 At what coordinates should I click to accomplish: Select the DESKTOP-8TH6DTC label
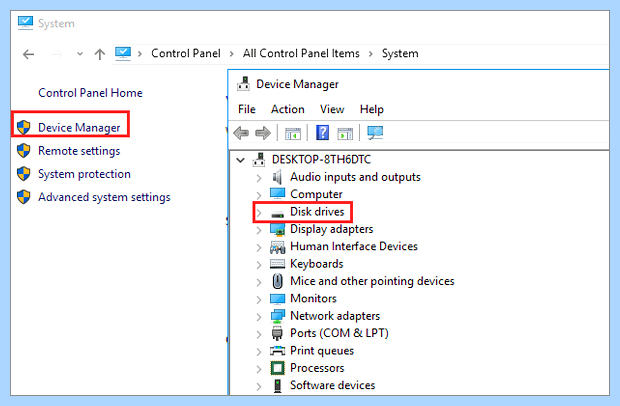click(321, 159)
